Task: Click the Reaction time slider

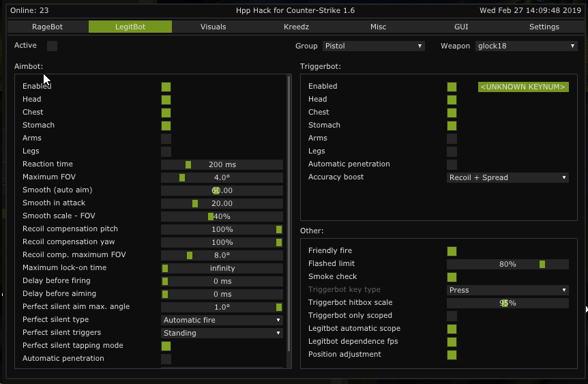Action: (x=222, y=164)
